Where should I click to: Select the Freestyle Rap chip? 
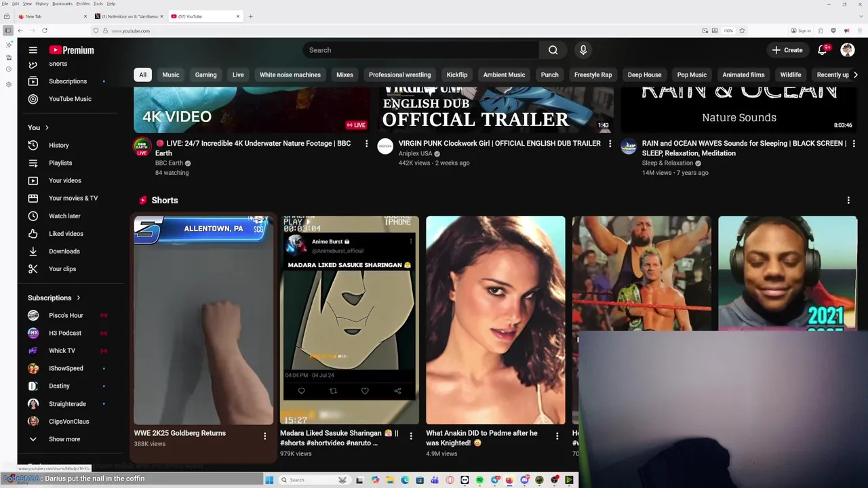click(x=593, y=75)
